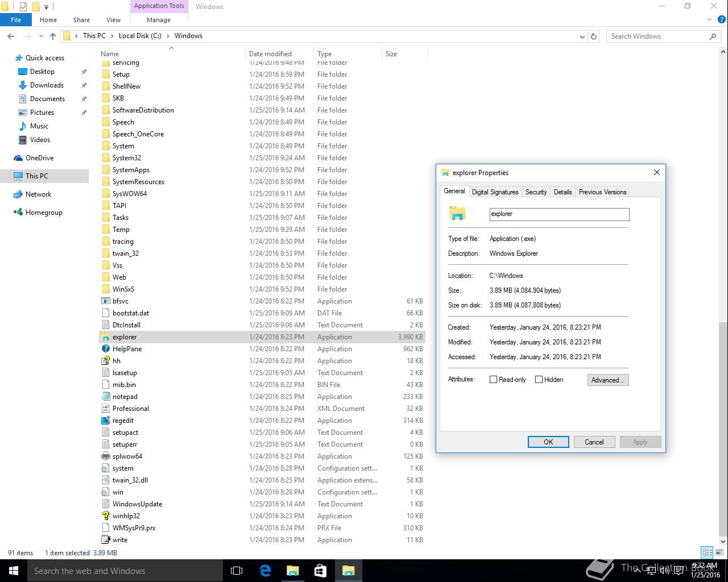Open Quick Access Toolbar customize dropdown
The width and height of the screenshot is (728, 582).
coord(47,7)
